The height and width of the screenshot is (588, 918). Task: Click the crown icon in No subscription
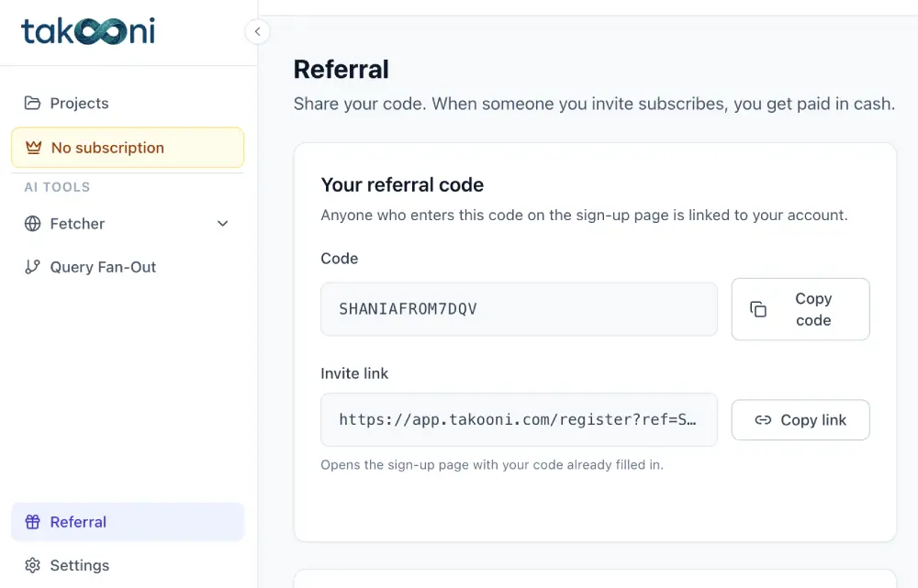point(33,148)
